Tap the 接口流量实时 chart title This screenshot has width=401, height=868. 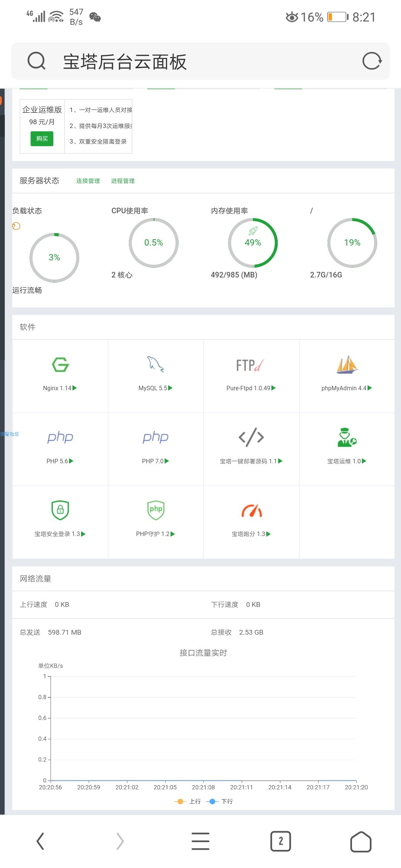(203, 653)
